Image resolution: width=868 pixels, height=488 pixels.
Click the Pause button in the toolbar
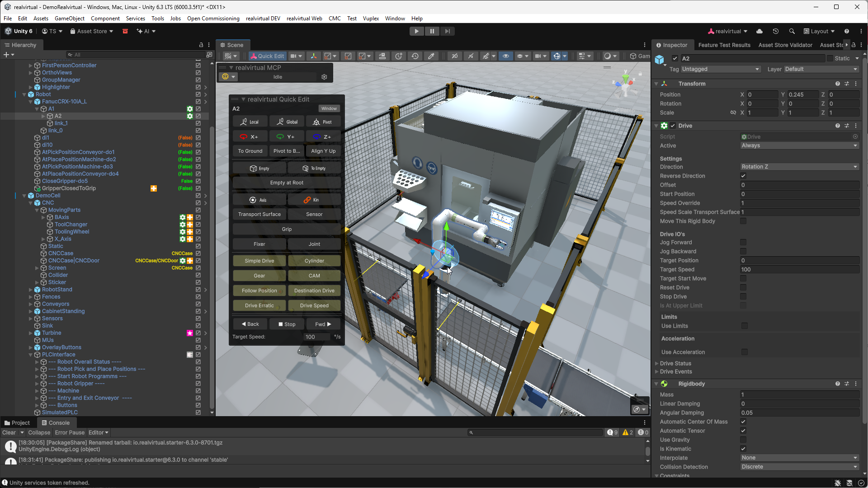(432, 31)
